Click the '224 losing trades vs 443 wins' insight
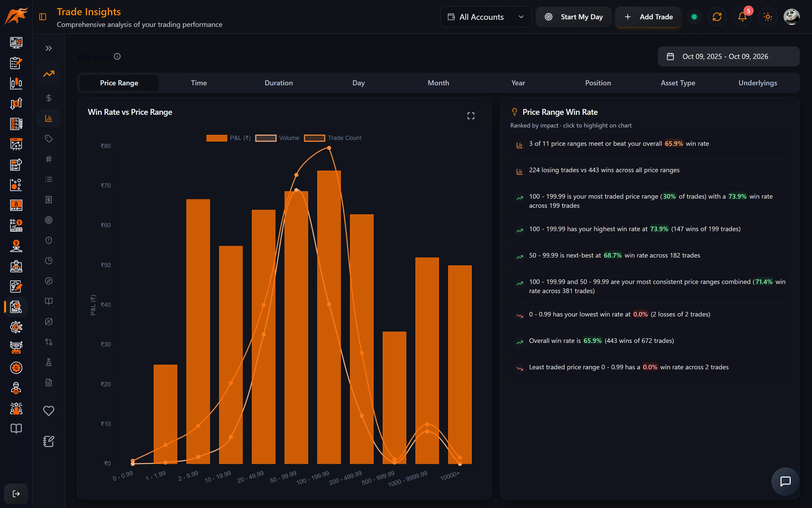 click(x=650, y=170)
